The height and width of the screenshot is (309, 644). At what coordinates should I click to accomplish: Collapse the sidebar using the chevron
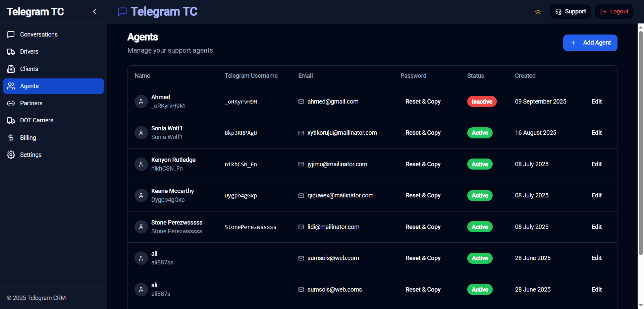click(94, 11)
